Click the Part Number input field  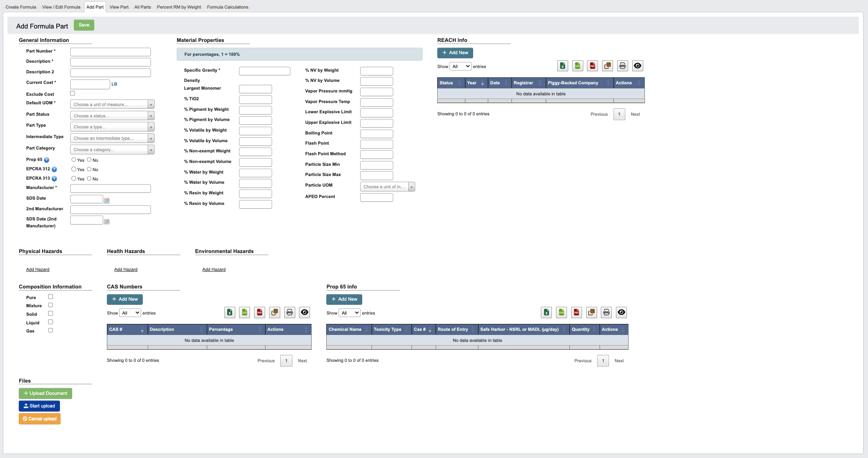pos(110,52)
